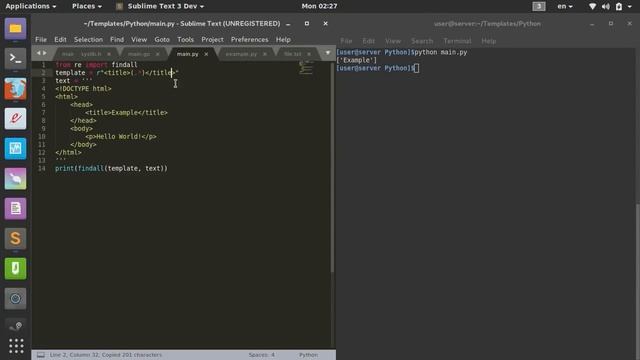
Task: Open the terminal window's Edit menu
Action: (369, 41)
